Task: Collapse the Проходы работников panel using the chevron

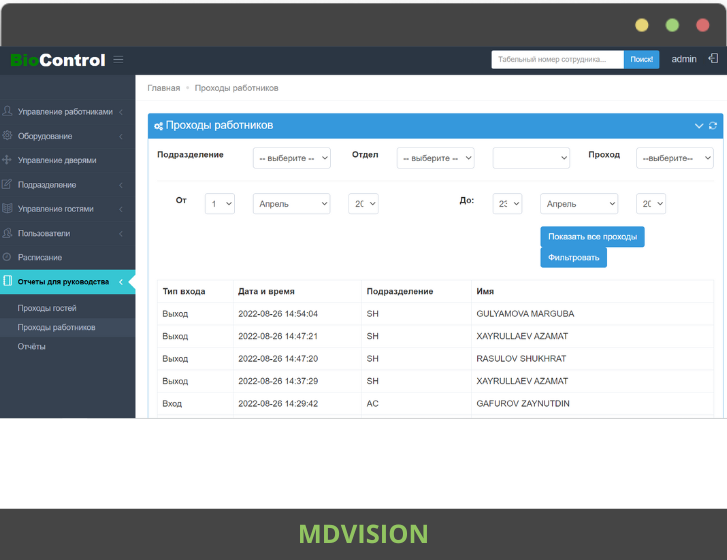Action: (x=699, y=126)
